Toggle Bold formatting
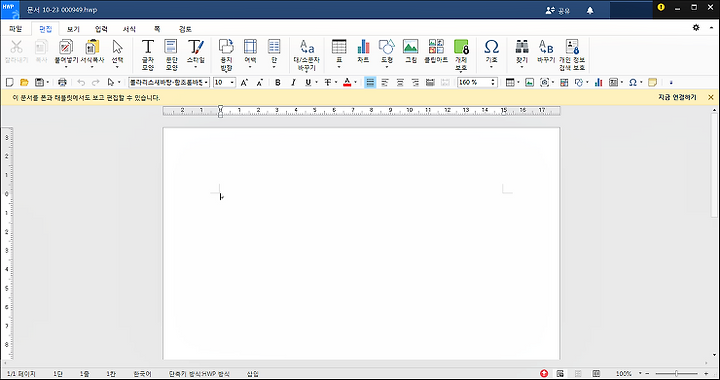Screen dimensions: 720x380 pos(278,83)
